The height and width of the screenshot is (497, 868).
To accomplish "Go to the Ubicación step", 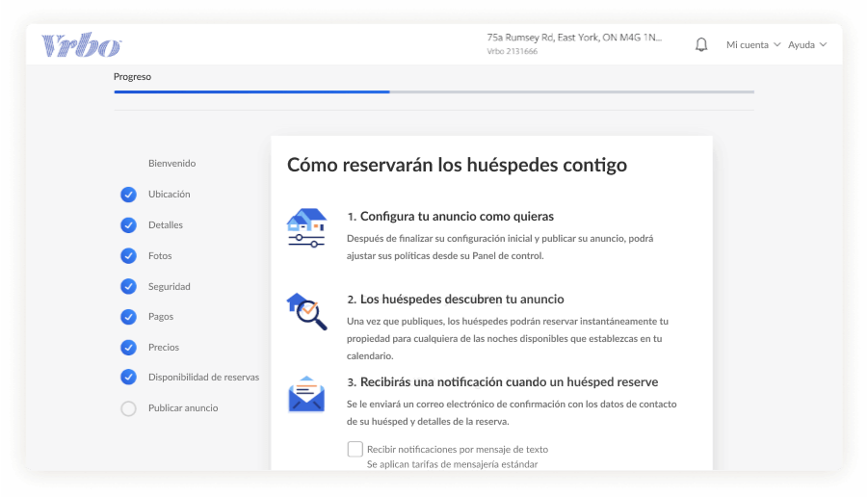I will coord(169,195).
